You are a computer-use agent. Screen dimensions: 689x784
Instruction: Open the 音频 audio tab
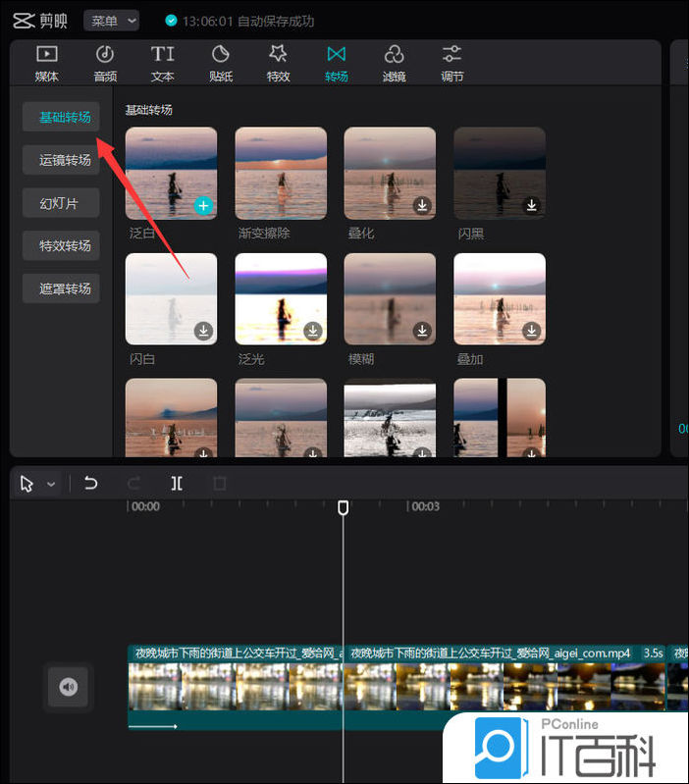tap(105, 64)
